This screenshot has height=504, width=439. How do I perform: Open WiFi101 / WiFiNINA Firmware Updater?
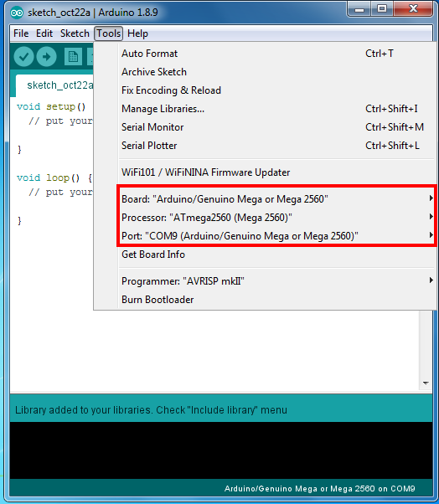(277, 172)
